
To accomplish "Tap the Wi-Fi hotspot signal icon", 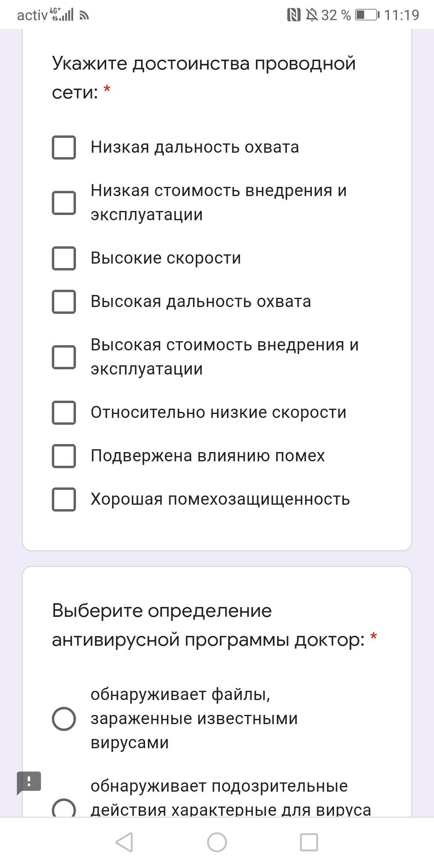I will click(84, 16).
